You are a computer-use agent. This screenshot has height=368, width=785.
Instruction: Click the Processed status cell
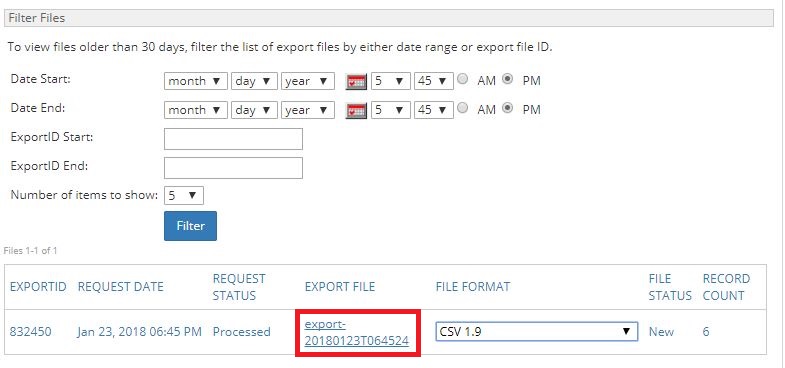[241, 332]
